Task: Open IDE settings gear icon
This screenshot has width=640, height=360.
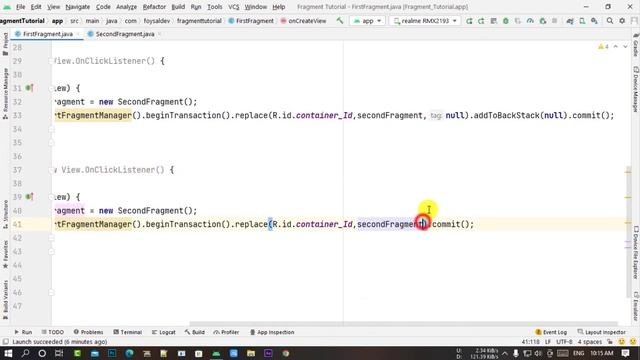Action: click(x=622, y=21)
